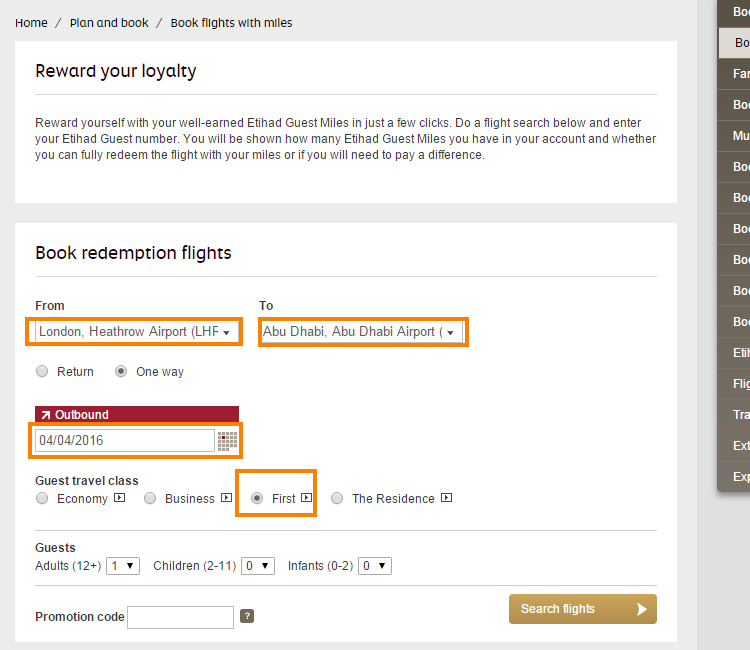Expand the Adults (12+) count dropdown

coord(124,566)
